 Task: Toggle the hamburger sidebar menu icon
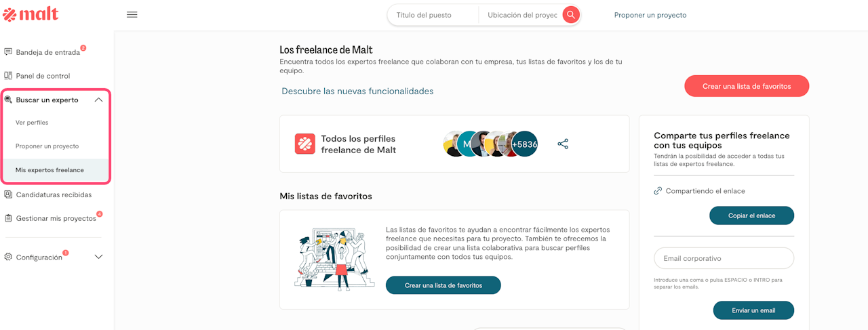132,15
